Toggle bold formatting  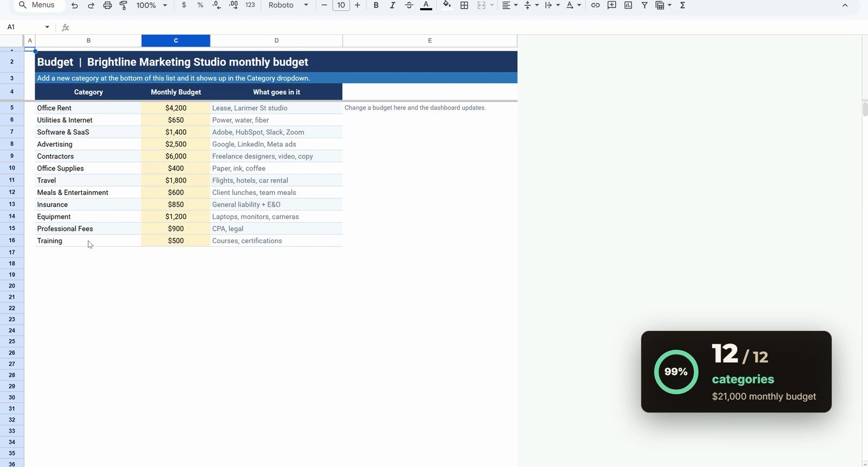[x=376, y=5]
